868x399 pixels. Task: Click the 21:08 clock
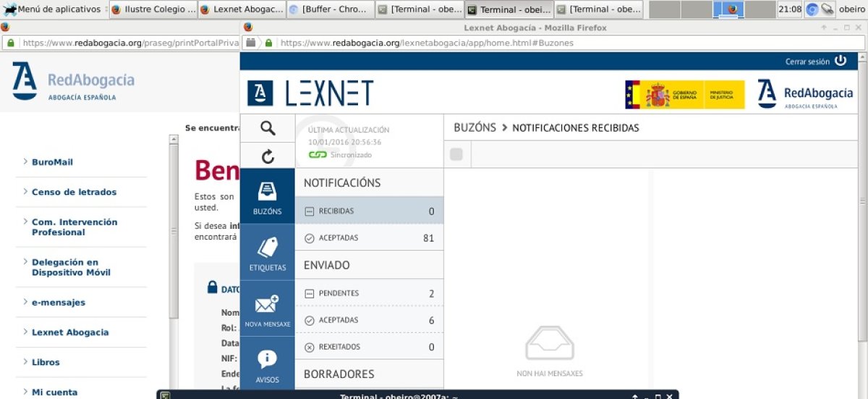tap(789, 9)
